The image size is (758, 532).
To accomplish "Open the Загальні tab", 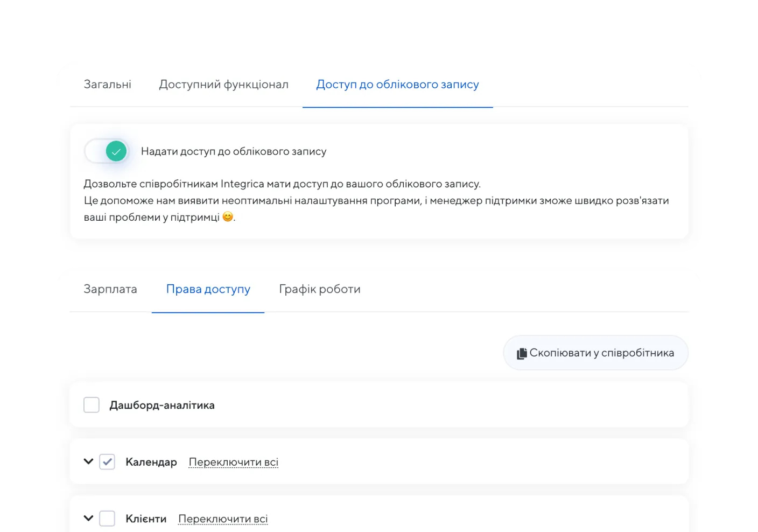I will click(x=108, y=85).
